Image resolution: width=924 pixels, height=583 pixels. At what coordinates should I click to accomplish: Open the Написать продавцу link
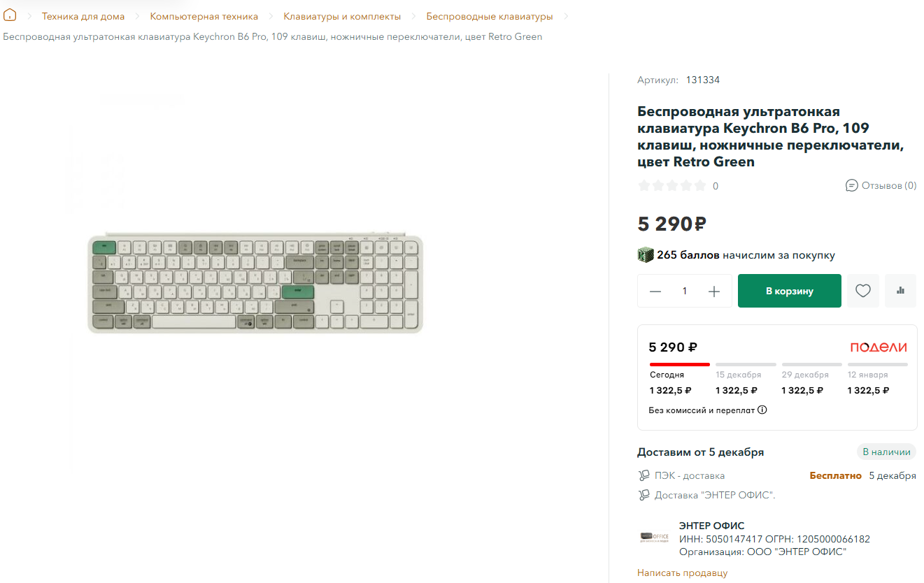click(x=682, y=573)
